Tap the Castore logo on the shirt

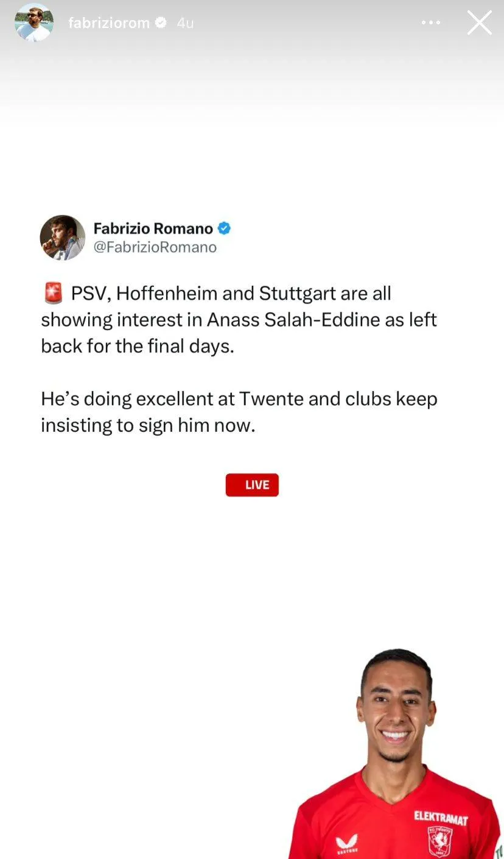(x=347, y=844)
